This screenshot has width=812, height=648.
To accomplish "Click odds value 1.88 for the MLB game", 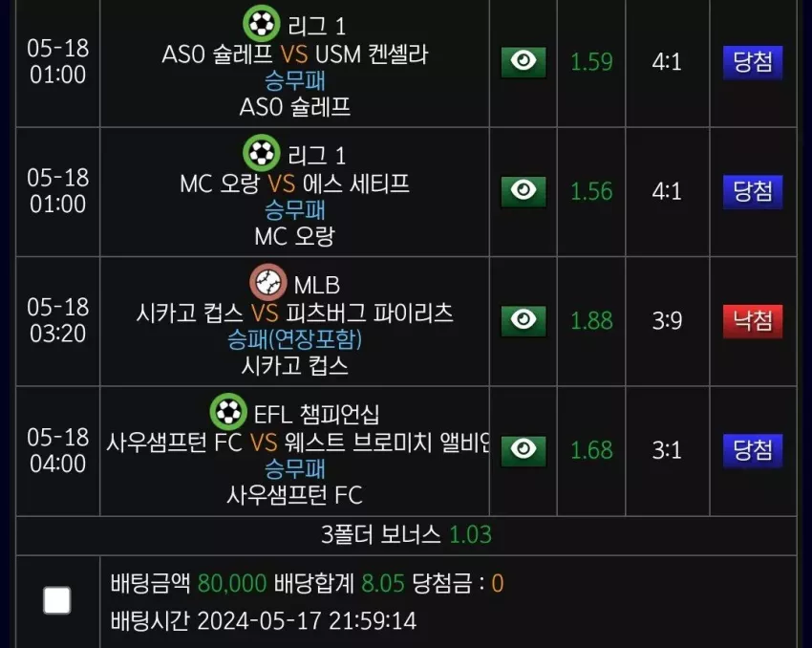I will pyautogui.click(x=591, y=321).
